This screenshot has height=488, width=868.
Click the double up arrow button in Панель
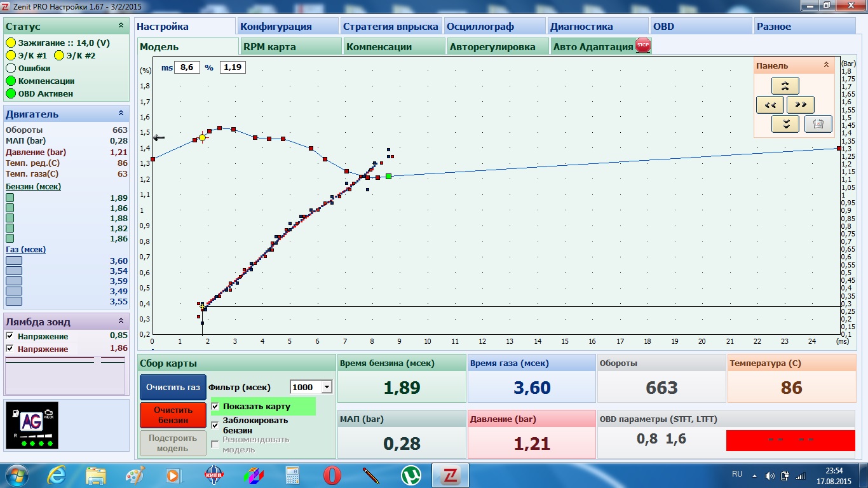785,86
